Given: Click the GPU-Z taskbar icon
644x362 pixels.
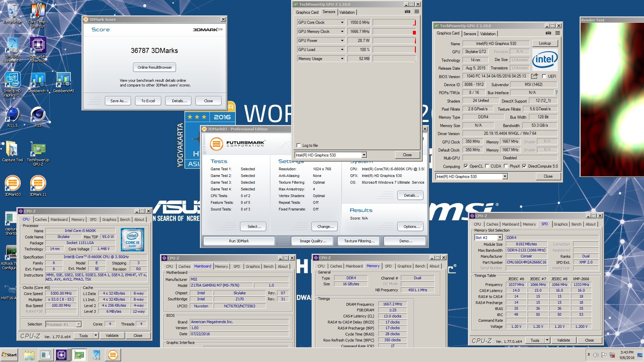Looking at the screenshot, I should pos(79,355).
